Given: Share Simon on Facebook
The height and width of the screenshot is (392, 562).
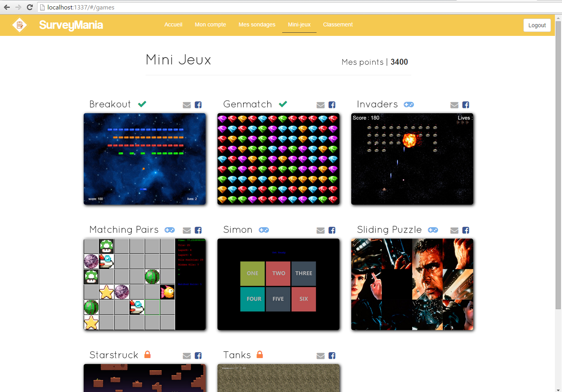Looking at the screenshot, I should click(332, 230).
